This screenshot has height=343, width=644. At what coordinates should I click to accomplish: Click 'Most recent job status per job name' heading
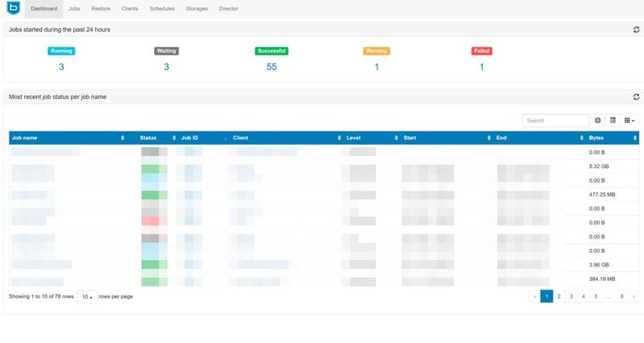[57, 97]
